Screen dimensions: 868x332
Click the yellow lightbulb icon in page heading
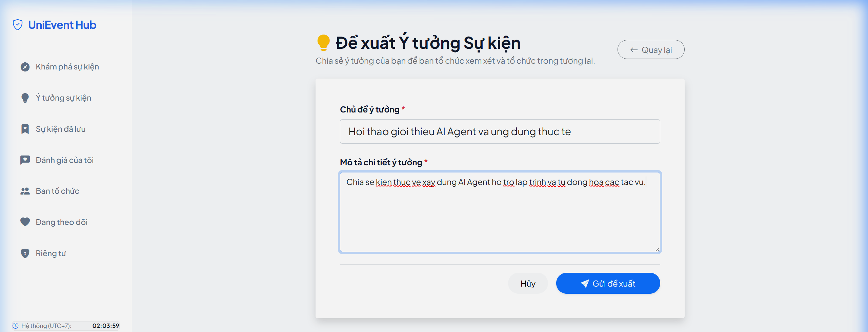point(323,43)
